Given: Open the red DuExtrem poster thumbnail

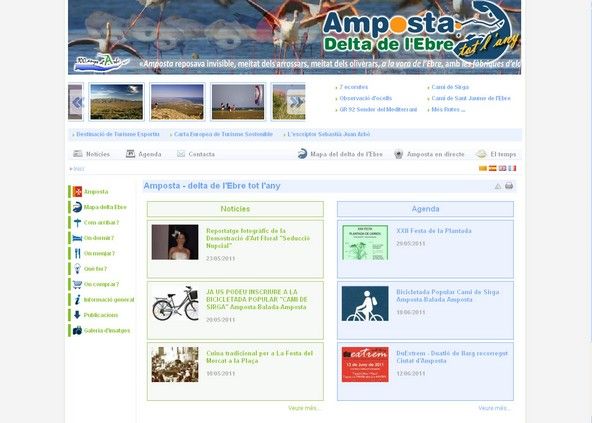Looking at the screenshot, I should click(x=365, y=364).
